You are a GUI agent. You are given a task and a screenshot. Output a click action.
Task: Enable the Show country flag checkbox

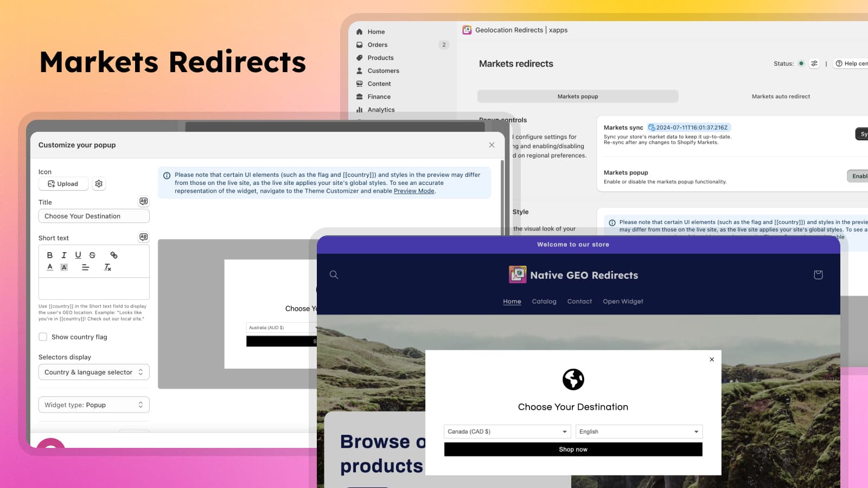pyautogui.click(x=43, y=337)
